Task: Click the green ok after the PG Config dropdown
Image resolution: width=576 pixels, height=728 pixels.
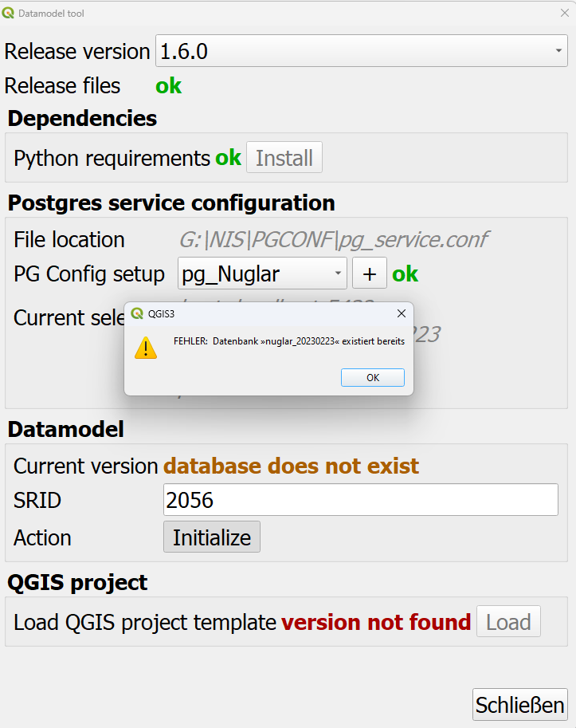Action: point(405,273)
